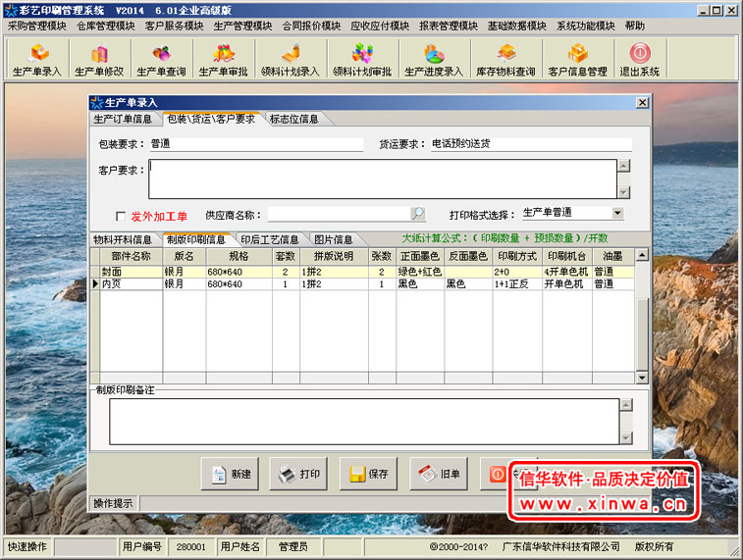Image resolution: width=743 pixels, height=560 pixels.
Task: Click the 生产单修改 toolbar icon
Action: click(98, 60)
